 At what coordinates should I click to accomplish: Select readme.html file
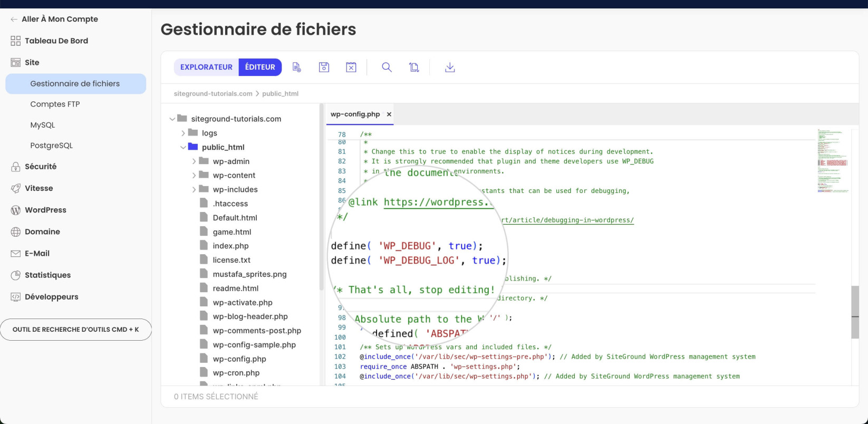tap(235, 288)
